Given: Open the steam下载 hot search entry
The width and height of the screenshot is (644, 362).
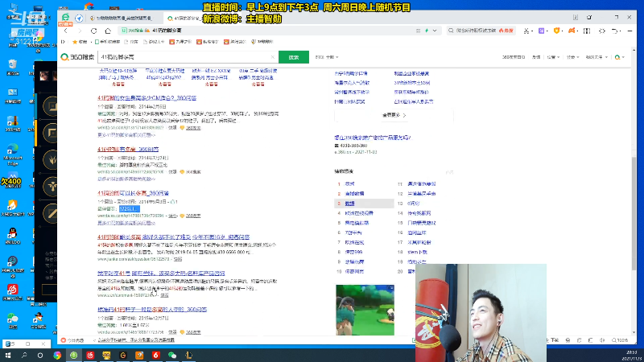Looking at the screenshot, I should click(417, 252).
